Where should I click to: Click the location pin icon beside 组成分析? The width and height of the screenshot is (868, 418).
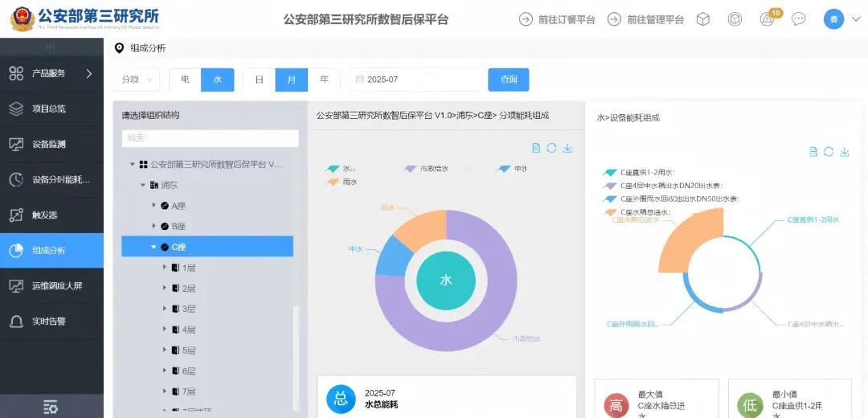coord(119,48)
